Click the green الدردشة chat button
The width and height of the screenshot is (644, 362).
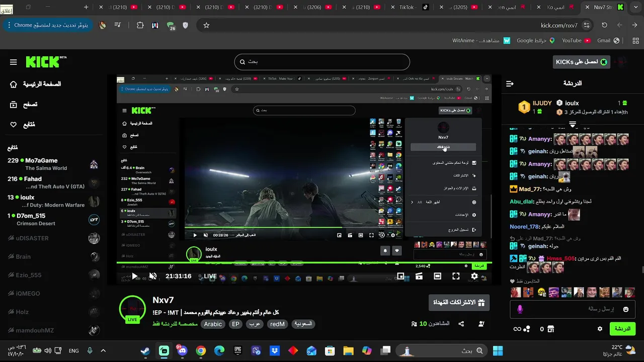(622, 329)
